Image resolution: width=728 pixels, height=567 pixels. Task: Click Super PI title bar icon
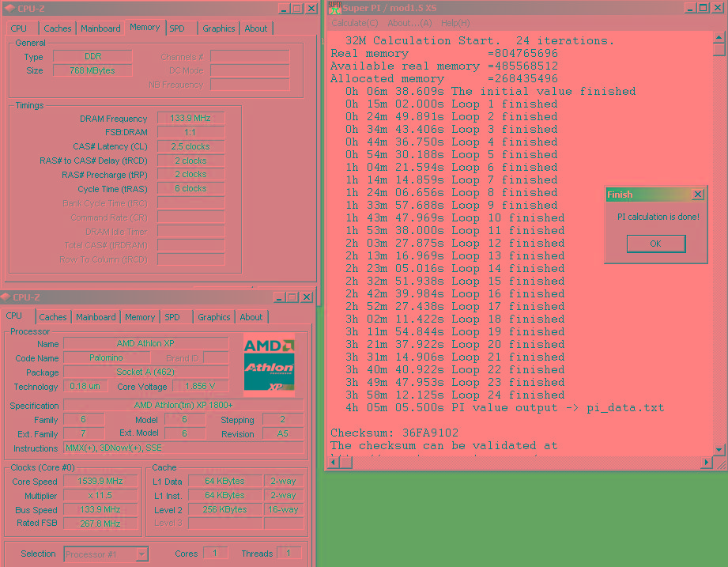[334, 8]
